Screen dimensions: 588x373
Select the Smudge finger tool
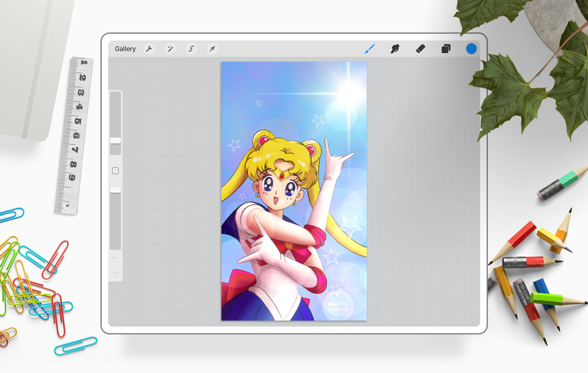(395, 49)
